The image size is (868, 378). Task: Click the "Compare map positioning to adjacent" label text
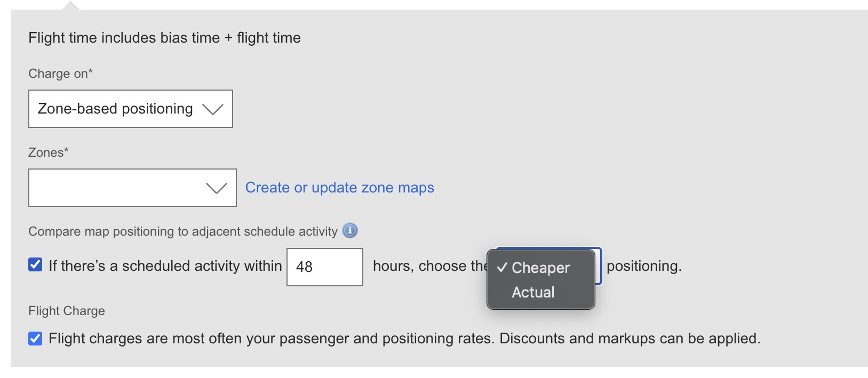coord(182,231)
